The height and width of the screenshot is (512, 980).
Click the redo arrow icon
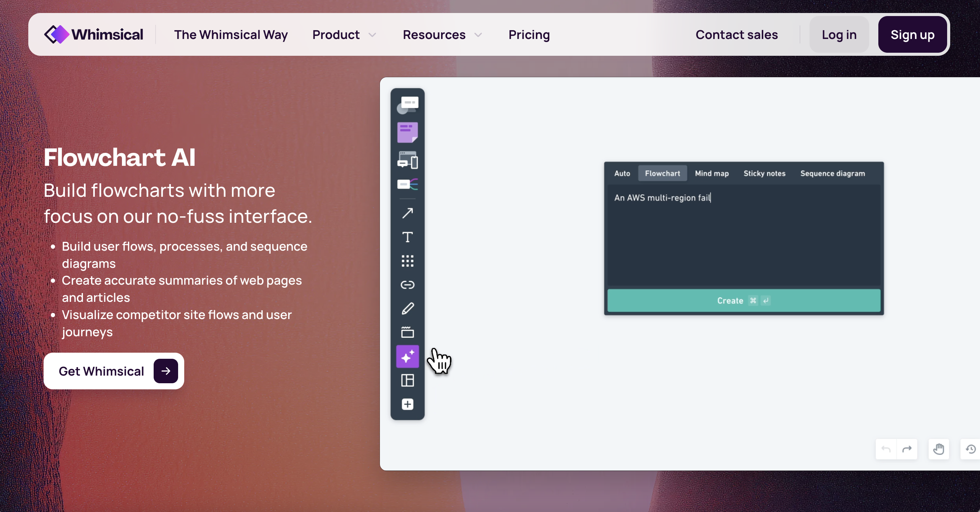click(x=907, y=449)
